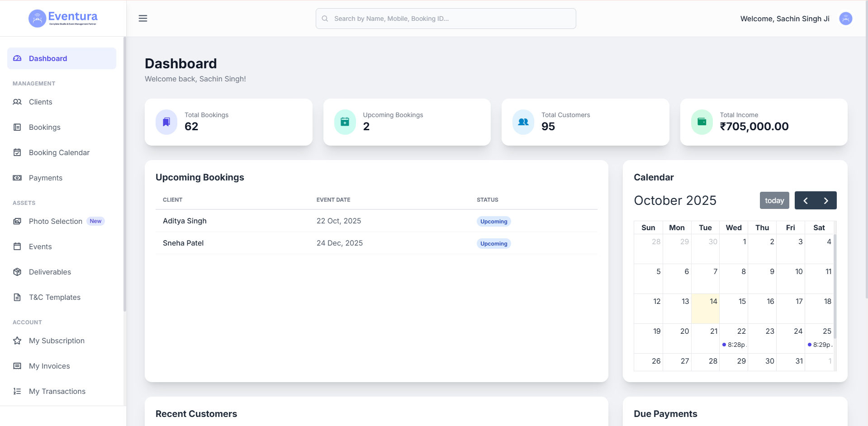Open the Dashboard menu item
The height and width of the screenshot is (426, 868).
(x=48, y=58)
